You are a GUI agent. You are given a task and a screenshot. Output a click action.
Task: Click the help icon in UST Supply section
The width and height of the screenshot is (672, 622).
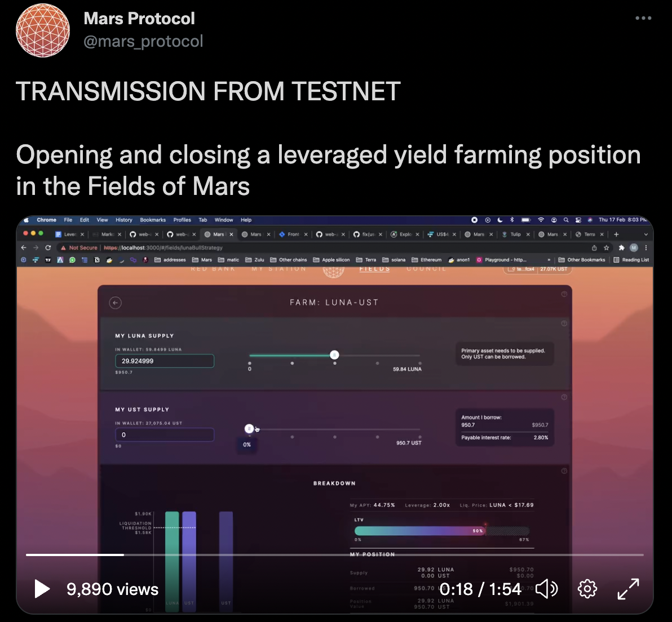(x=564, y=397)
